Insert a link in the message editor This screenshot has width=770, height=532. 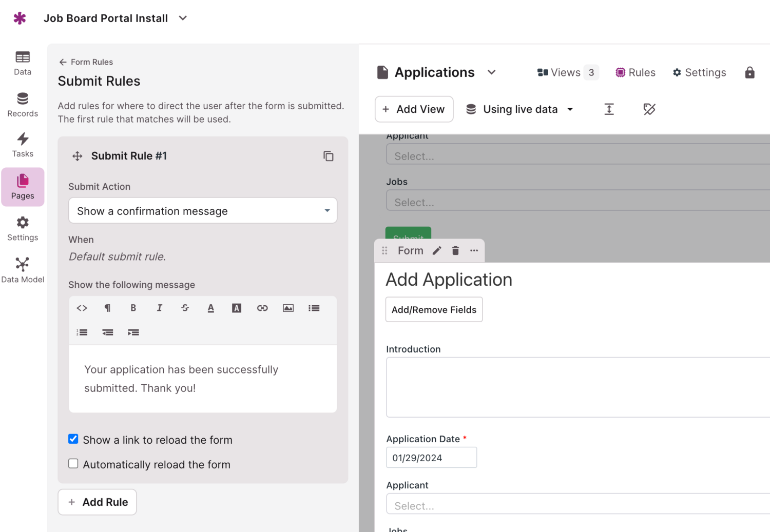(262, 308)
